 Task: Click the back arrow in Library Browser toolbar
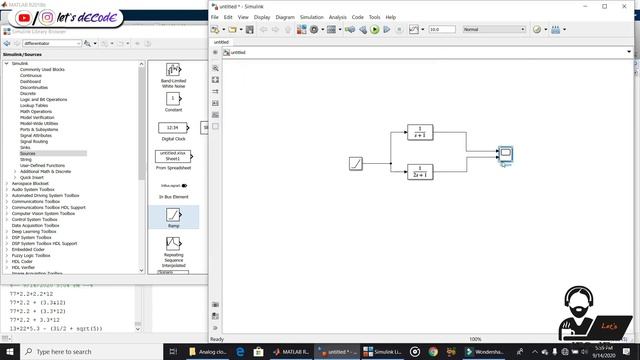(x=7, y=43)
